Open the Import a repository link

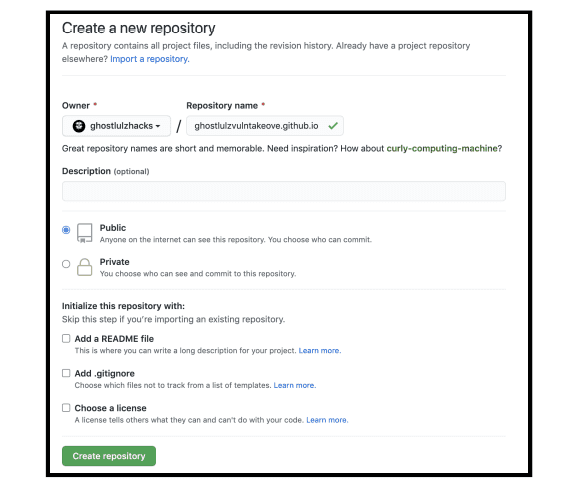[x=150, y=59]
